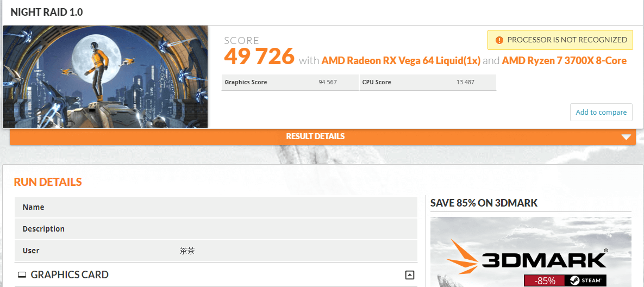Open the AMD Radeon RX Vega 64 Liquid link
The width and height of the screenshot is (644, 287).
[x=401, y=61]
